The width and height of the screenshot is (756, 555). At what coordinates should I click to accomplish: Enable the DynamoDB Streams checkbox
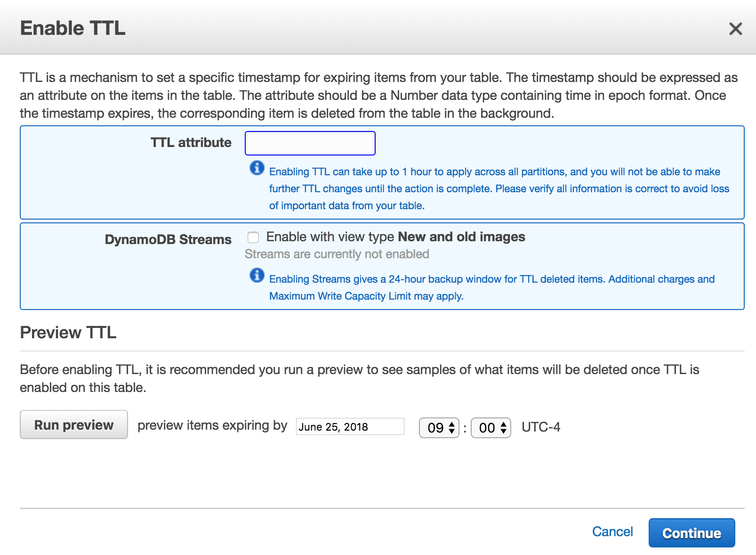[253, 237]
